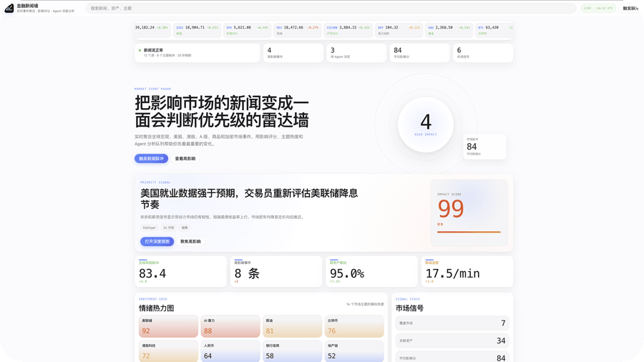Select the 美联储 92 heatmap tile
Screen dimensions: 644x362
point(168,326)
